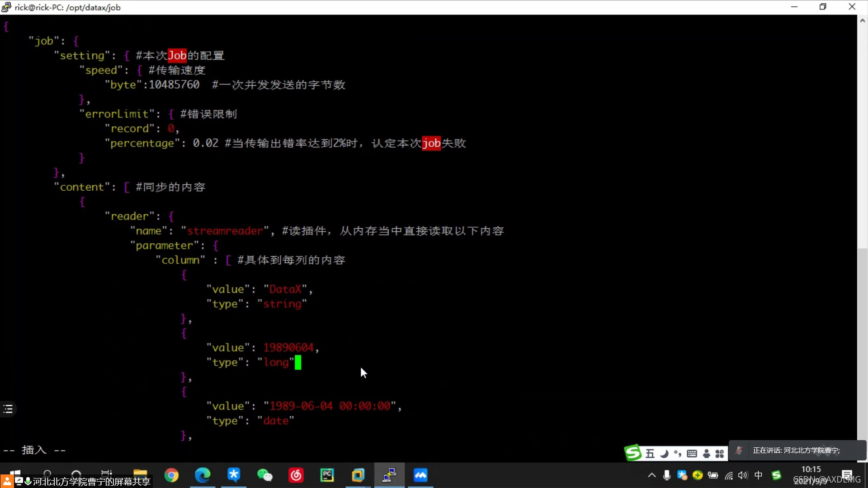868x488 pixels.
Task: Click the highlighted job in percentage comment
Action: click(x=431, y=143)
